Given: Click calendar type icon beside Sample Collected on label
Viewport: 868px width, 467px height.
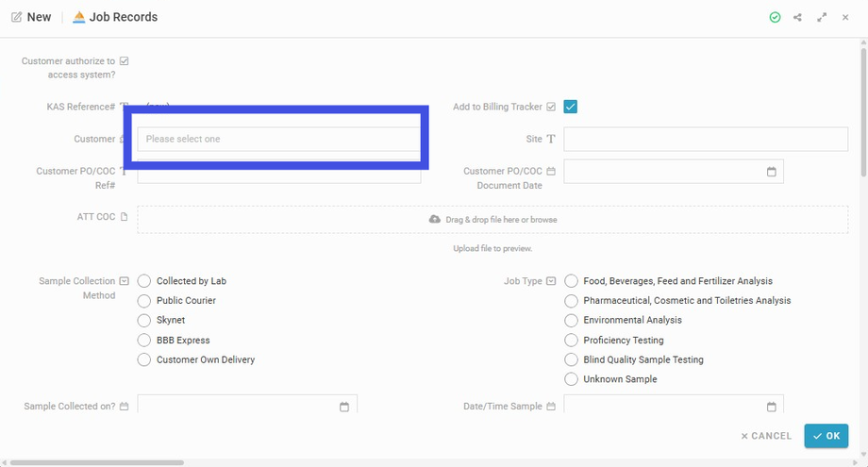Looking at the screenshot, I should point(124,406).
